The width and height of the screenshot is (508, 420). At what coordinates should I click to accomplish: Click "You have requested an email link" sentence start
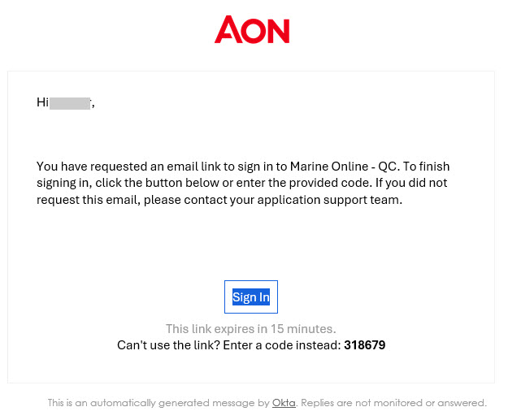122,167
